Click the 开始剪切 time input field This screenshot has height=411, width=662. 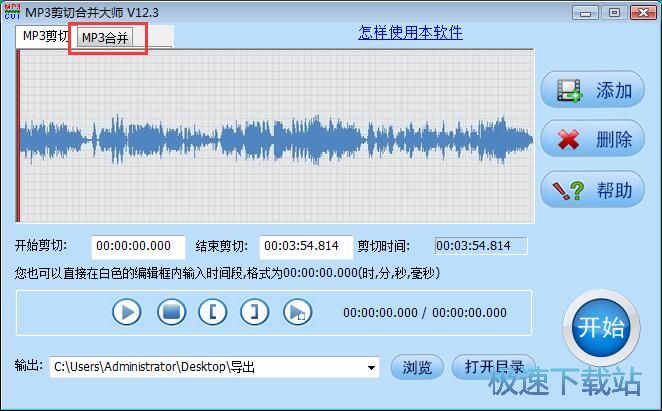coord(138,247)
